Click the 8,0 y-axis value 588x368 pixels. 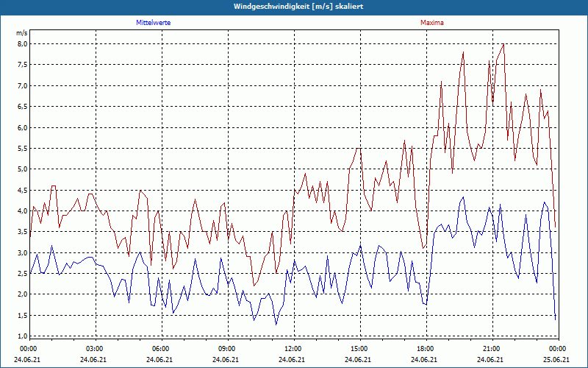click(23, 44)
